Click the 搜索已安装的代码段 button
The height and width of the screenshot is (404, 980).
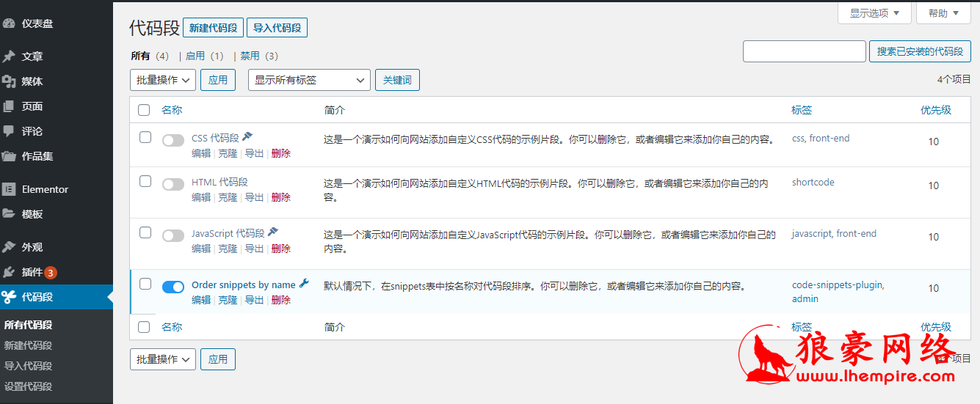[920, 51]
